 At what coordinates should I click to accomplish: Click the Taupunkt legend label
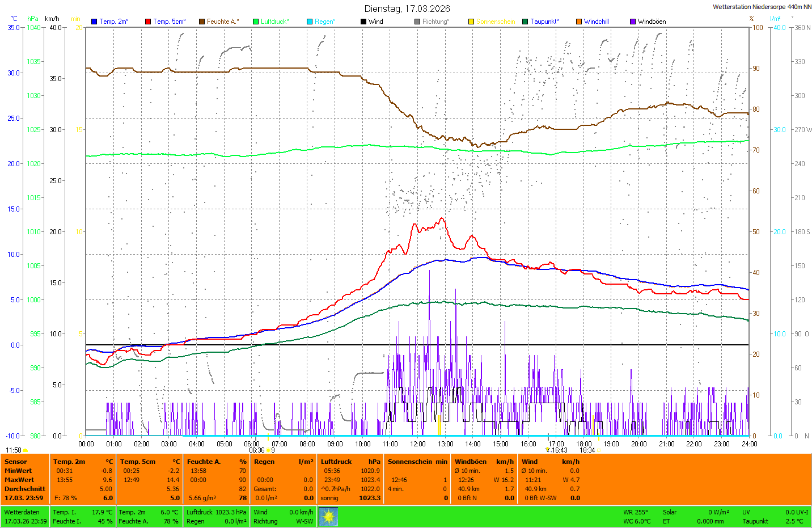544,22
